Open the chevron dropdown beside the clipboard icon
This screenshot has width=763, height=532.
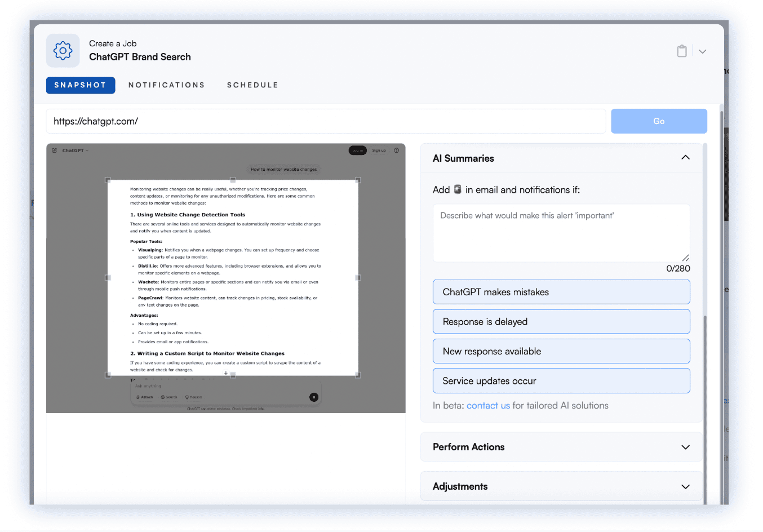[703, 51]
